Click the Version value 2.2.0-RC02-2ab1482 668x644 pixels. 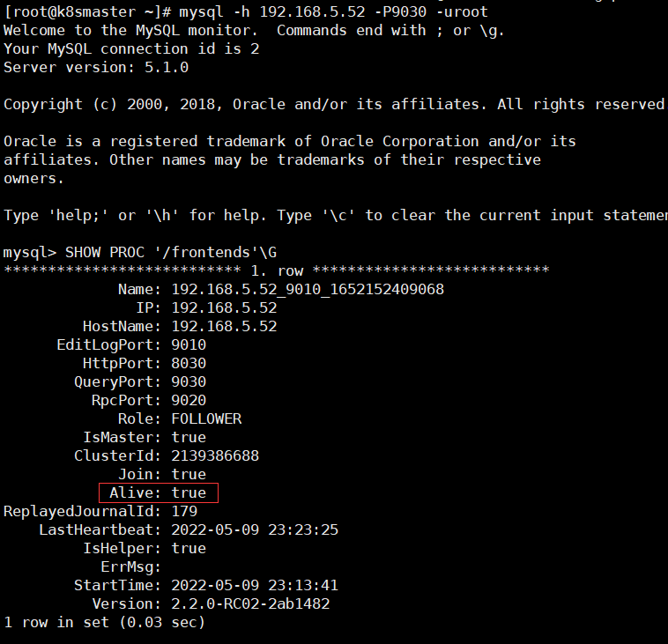250,604
